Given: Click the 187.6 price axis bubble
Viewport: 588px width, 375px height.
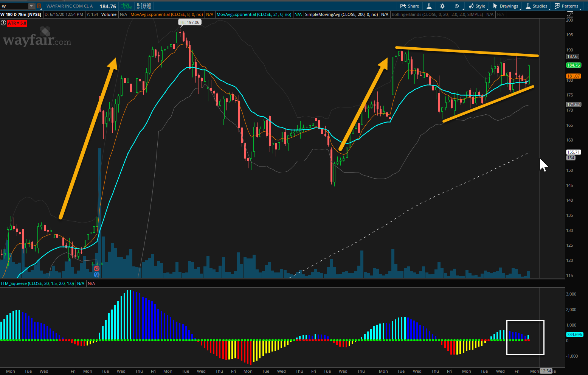Looking at the screenshot, I should click(572, 56).
